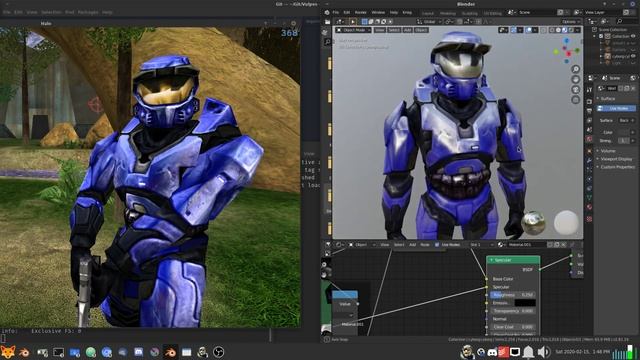Screen dimensions: 640x360
Task: Click the blue Value node header
Action: (x=345, y=295)
